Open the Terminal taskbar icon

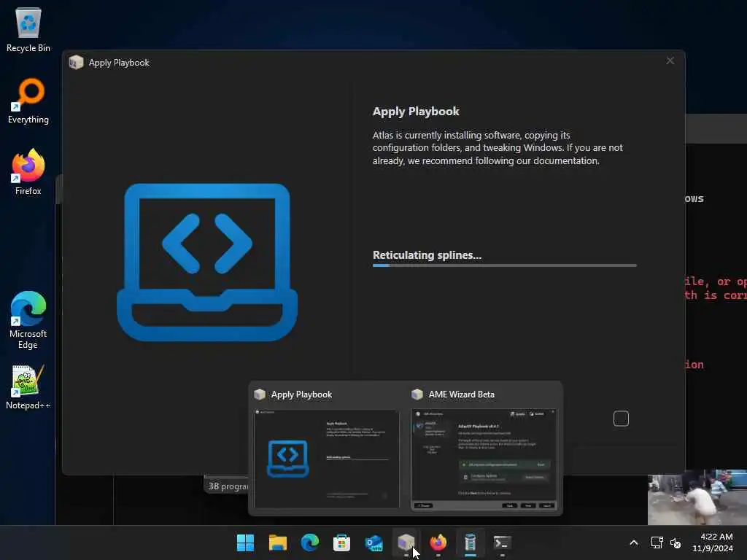502,542
